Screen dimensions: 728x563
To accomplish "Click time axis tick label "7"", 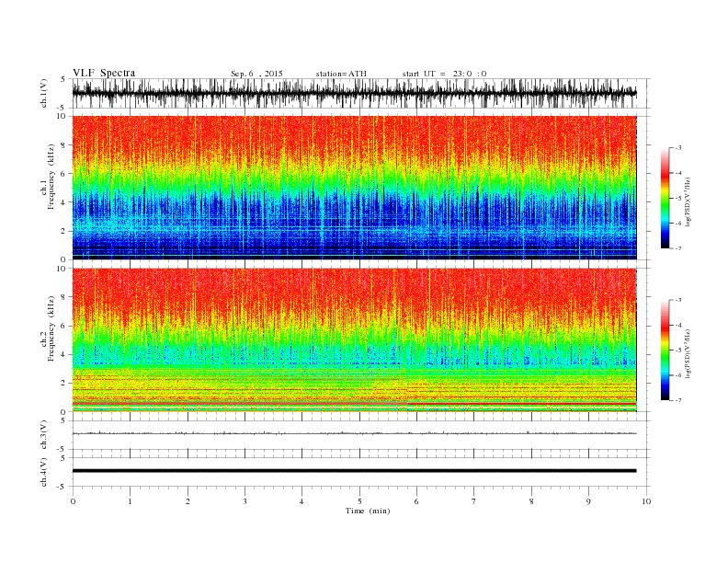I will [474, 501].
